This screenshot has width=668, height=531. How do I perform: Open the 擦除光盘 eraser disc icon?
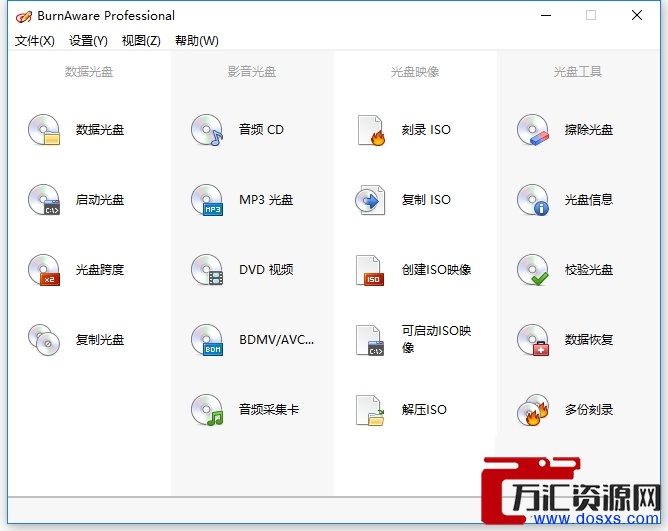point(533,130)
